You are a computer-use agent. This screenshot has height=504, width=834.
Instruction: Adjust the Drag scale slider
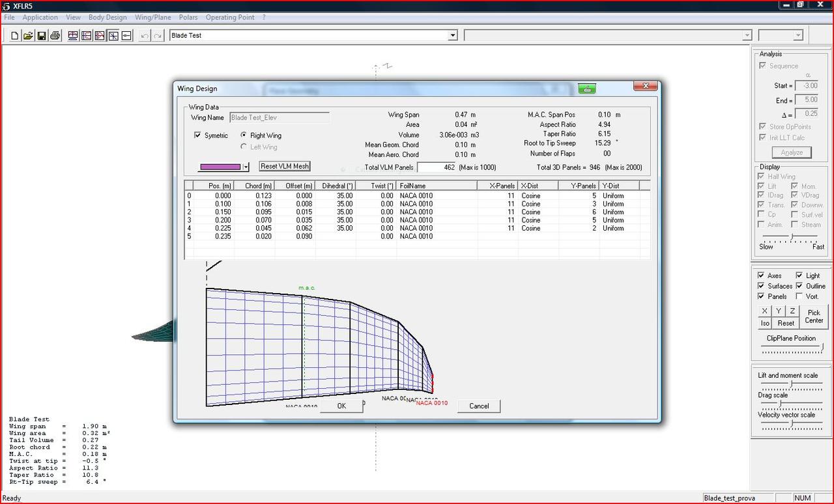(x=780, y=404)
